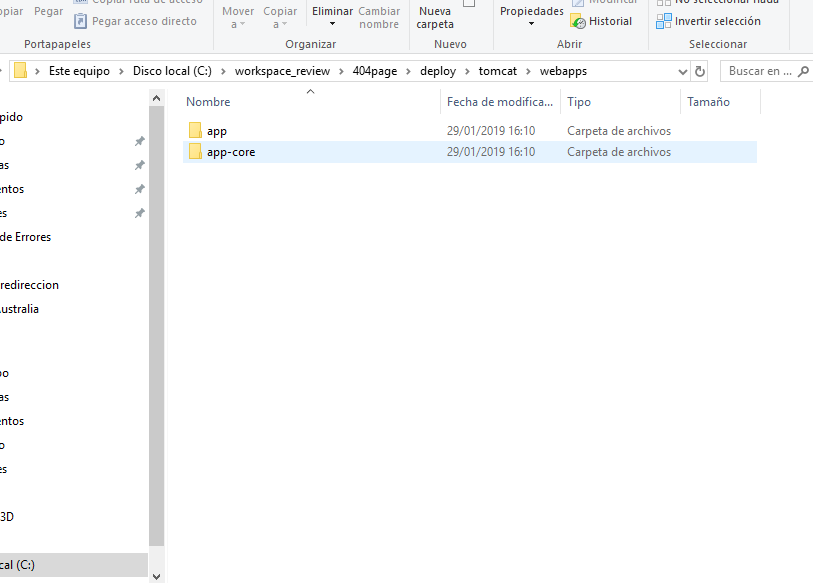This screenshot has height=583, width=813.
Task: Click the pin icon next to 'entos' quick access item
Action: pos(139,189)
